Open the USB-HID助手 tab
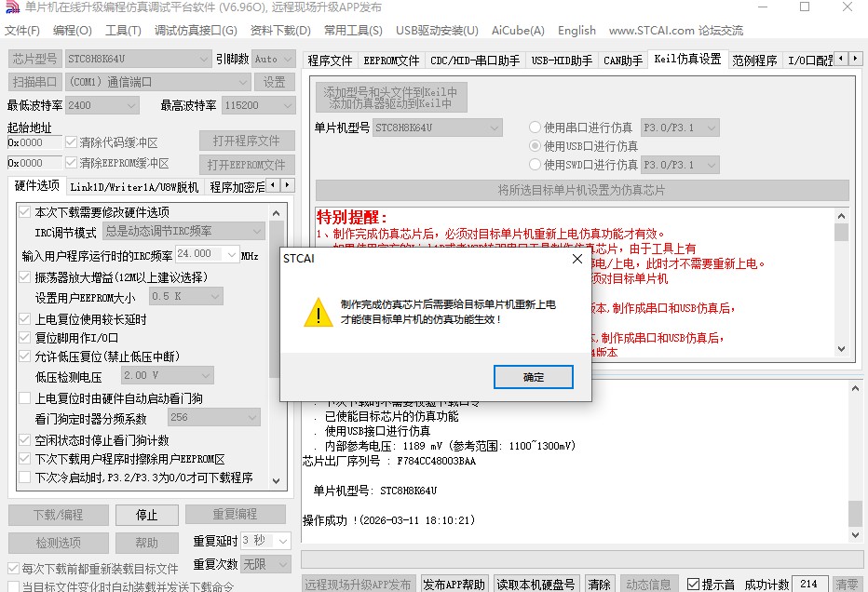 [562, 61]
